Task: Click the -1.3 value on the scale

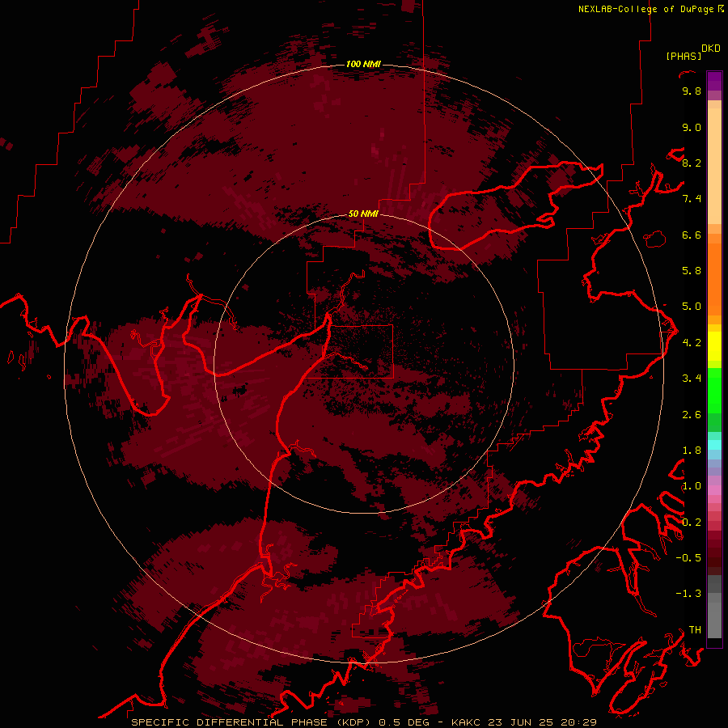Action: tap(688, 594)
